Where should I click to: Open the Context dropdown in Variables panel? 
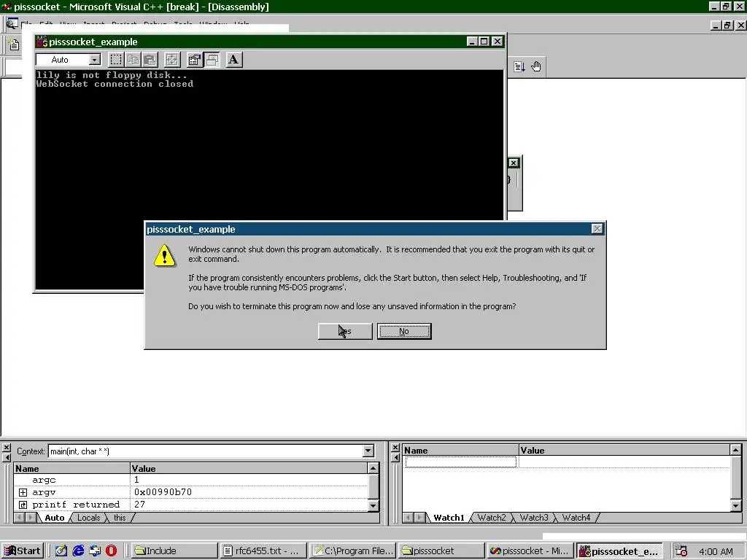pos(368,451)
